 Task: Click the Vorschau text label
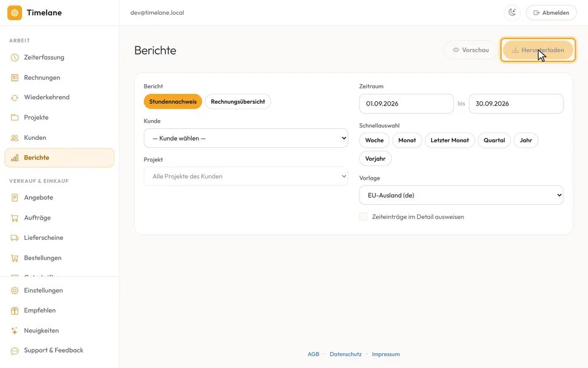[x=475, y=50]
